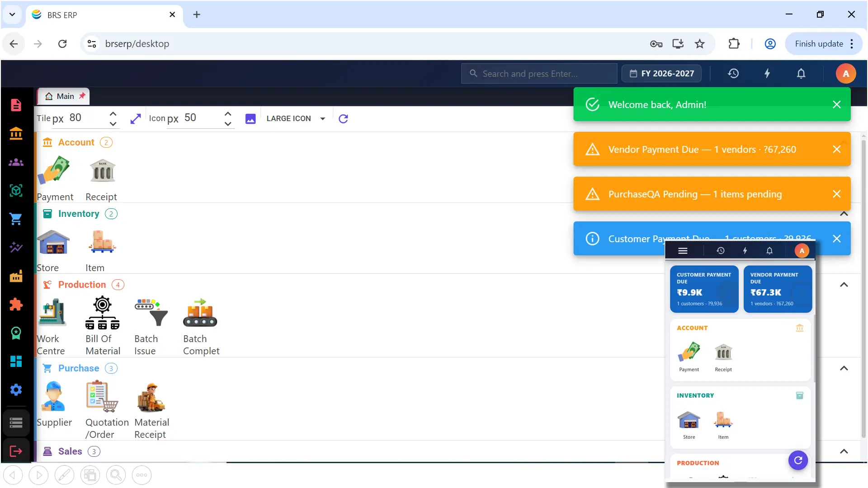Decrease the Tile px value
Image resolution: width=868 pixels, height=488 pixels.
(x=113, y=123)
